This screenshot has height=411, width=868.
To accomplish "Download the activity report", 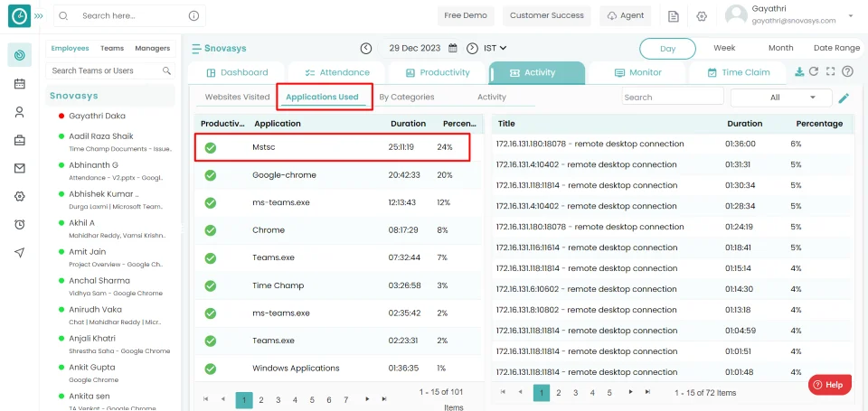I will (x=799, y=71).
